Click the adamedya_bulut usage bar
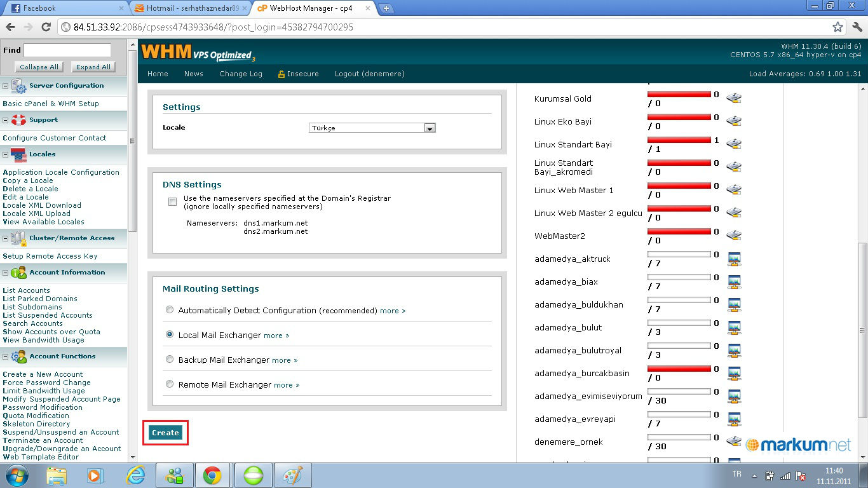 click(679, 323)
